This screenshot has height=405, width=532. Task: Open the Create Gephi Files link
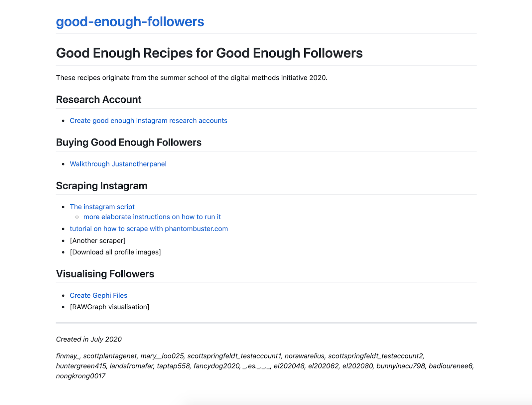point(98,295)
